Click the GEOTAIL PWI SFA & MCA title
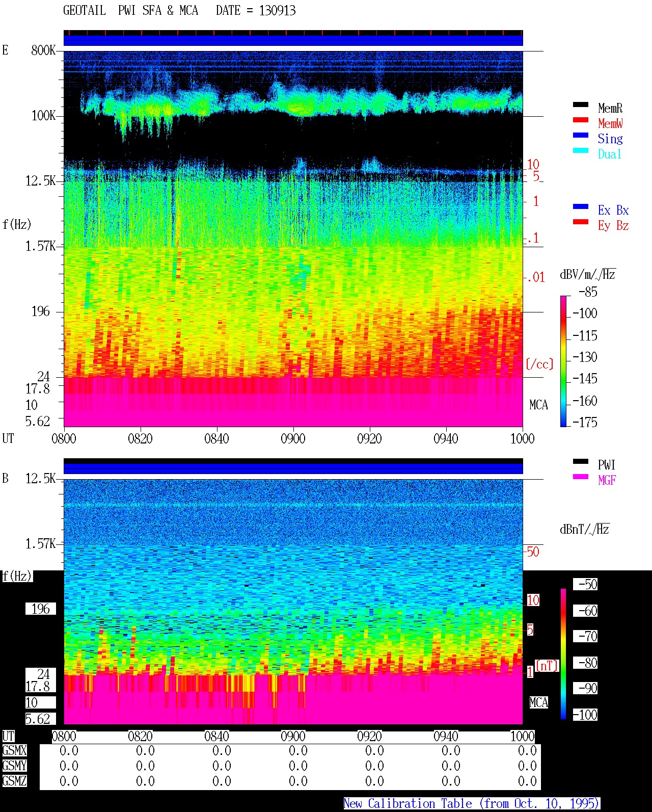Image resolution: width=652 pixels, height=812 pixels. (130, 11)
